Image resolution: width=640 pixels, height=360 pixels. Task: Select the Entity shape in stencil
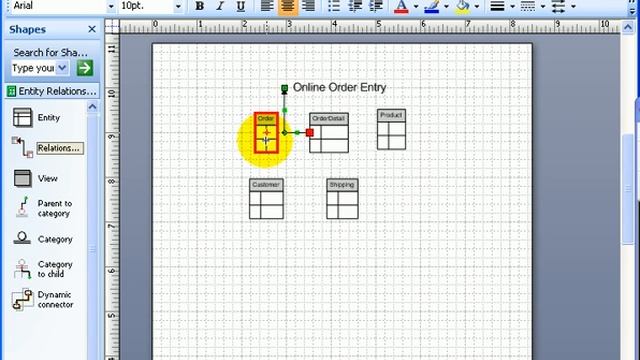[36, 118]
